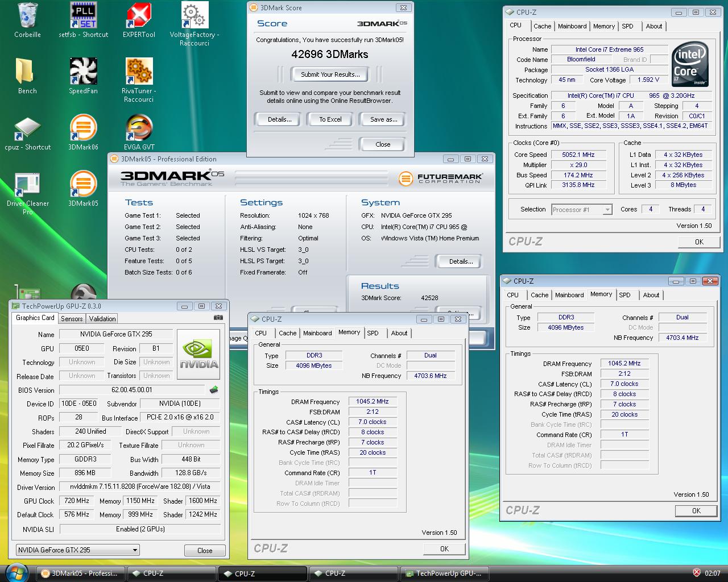The image size is (728, 582).
Task: Click the BIOS Version field 62.00.45.00.01
Action: (132, 390)
